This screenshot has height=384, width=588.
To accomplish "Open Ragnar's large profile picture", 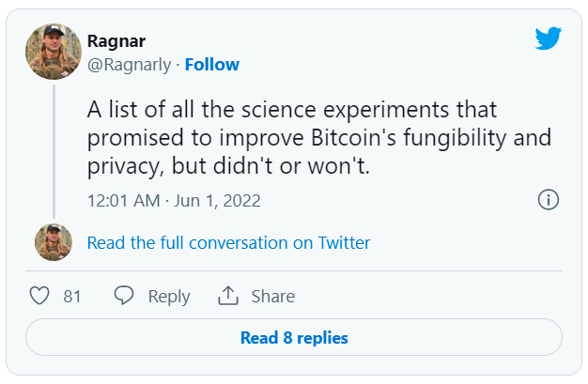I will click(x=54, y=52).
